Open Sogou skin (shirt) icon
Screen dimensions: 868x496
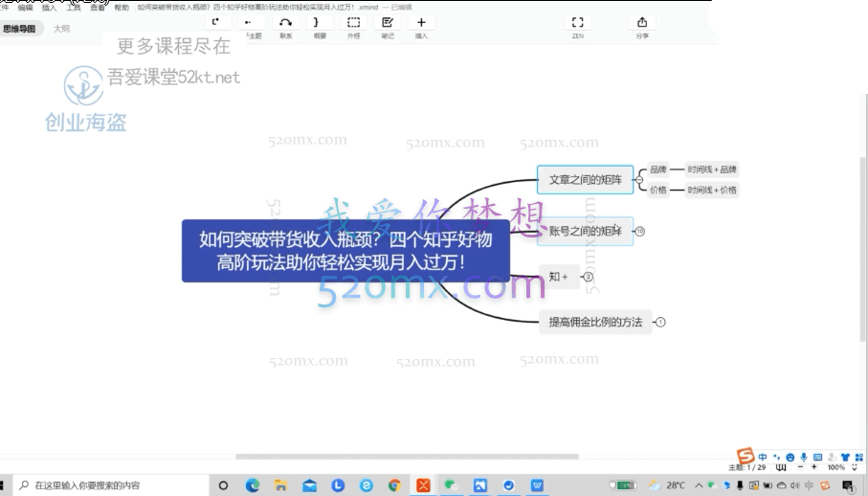pos(845,458)
